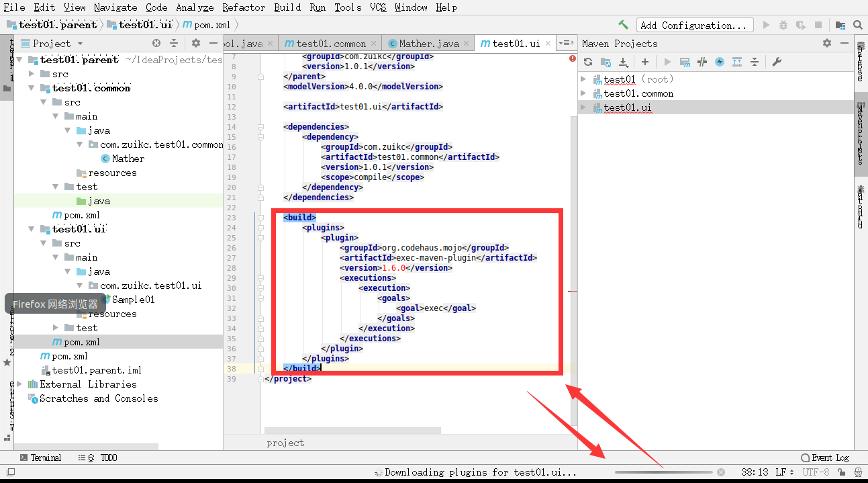Expand External Libraries node
This screenshot has height=483, width=868.
pyautogui.click(x=20, y=384)
